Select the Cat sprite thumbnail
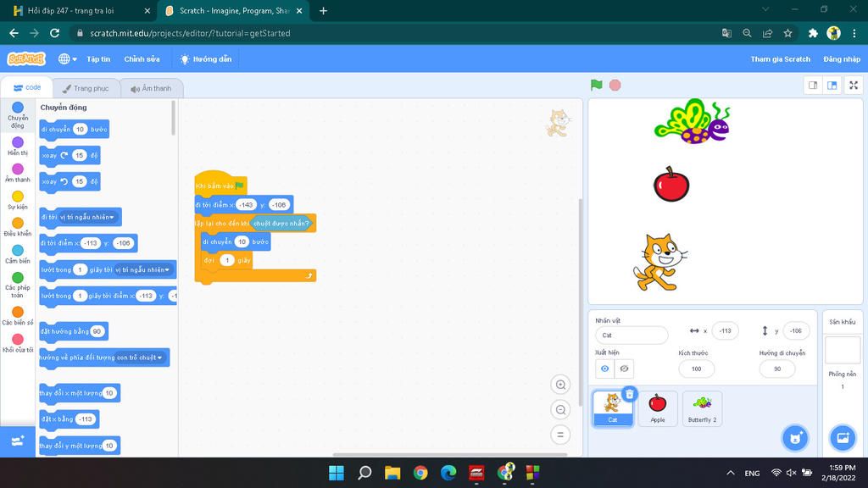The image size is (868, 488). 612,408
